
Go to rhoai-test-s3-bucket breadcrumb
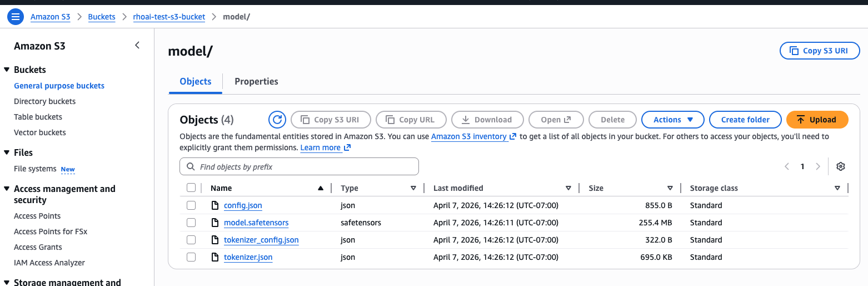(x=169, y=17)
